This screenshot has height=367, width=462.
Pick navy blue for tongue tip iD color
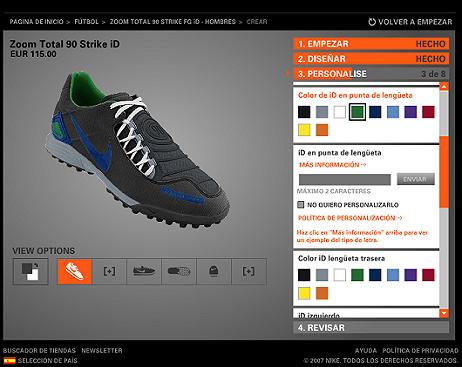pyautogui.click(x=375, y=112)
